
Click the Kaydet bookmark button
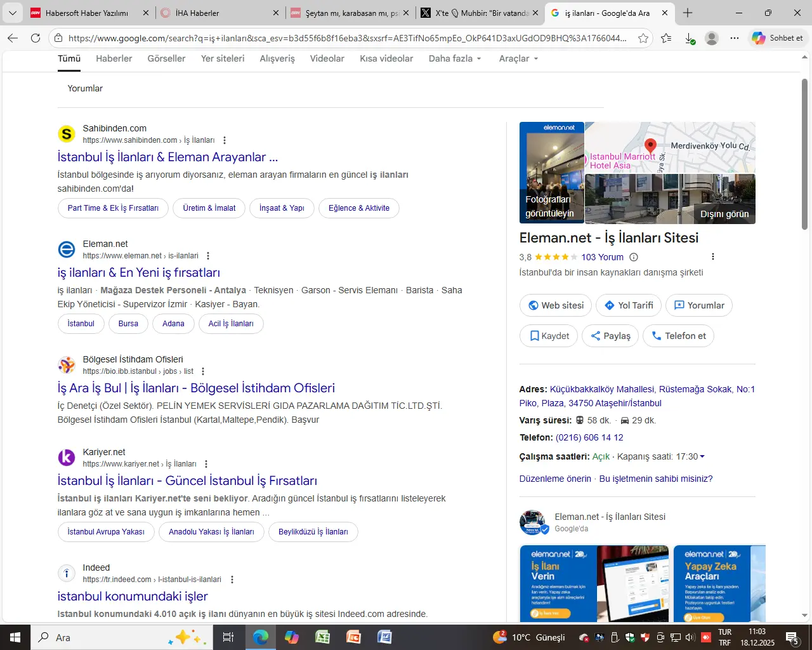tap(549, 336)
